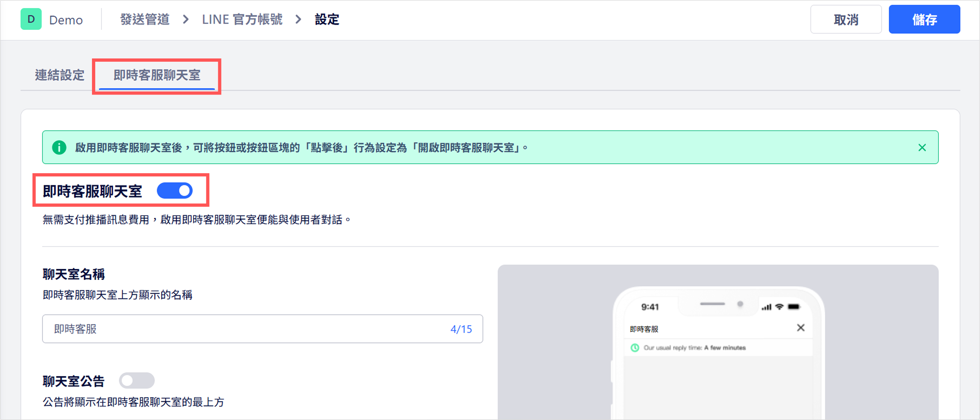Dismiss the green info banner with X

922,148
